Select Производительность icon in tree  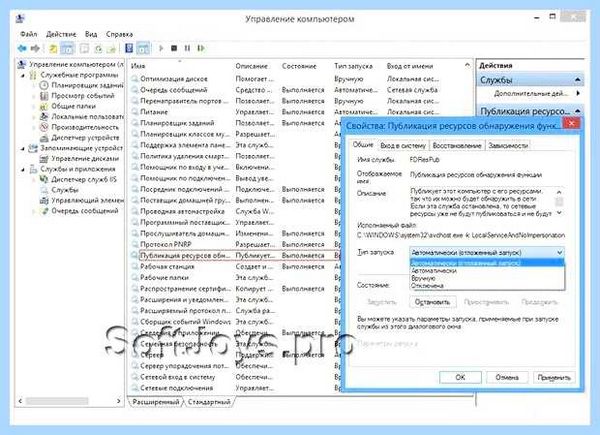pyautogui.click(x=44, y=127)
